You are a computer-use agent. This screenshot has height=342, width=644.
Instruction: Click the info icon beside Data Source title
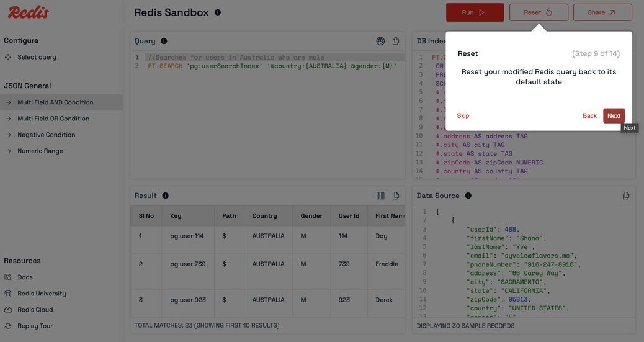[468, 196]
